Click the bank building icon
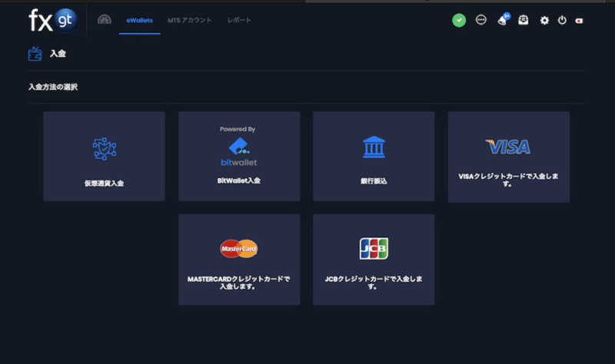The image size is (615, 364). click(374, 147)
